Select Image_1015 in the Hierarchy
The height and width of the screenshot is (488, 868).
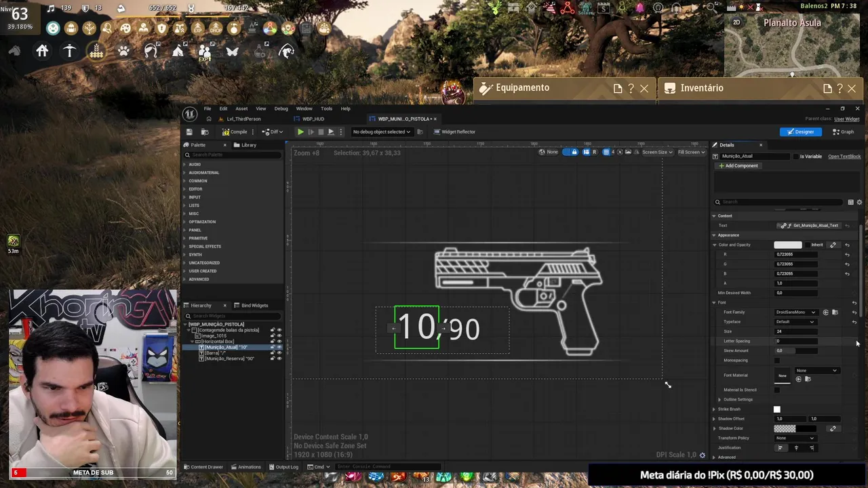[213, 335]
